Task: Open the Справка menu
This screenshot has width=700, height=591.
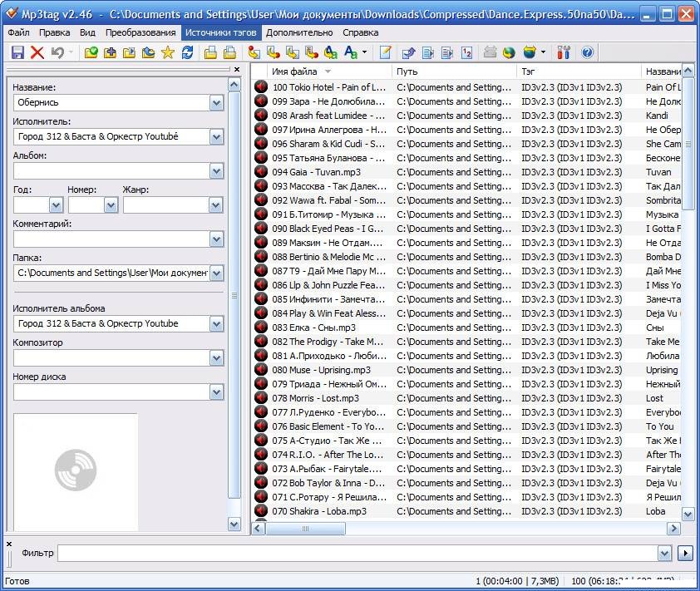Action: pos(361,32)
